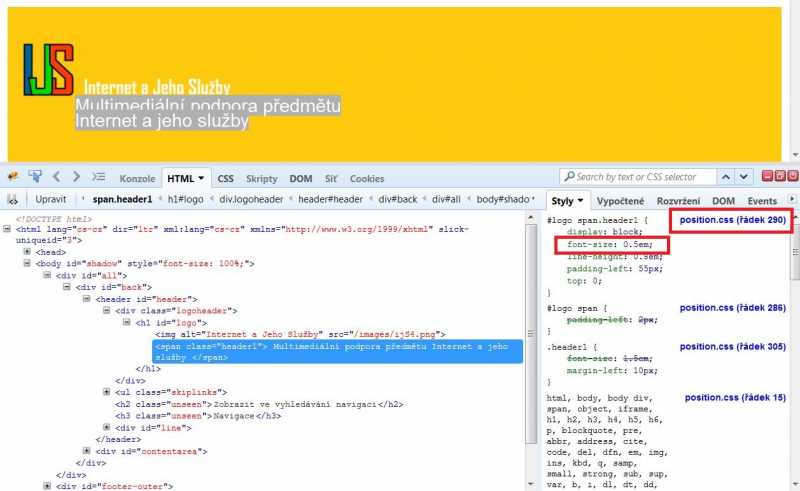Click the IJS logo image
The image size is (800, 491).
[48, 69]
